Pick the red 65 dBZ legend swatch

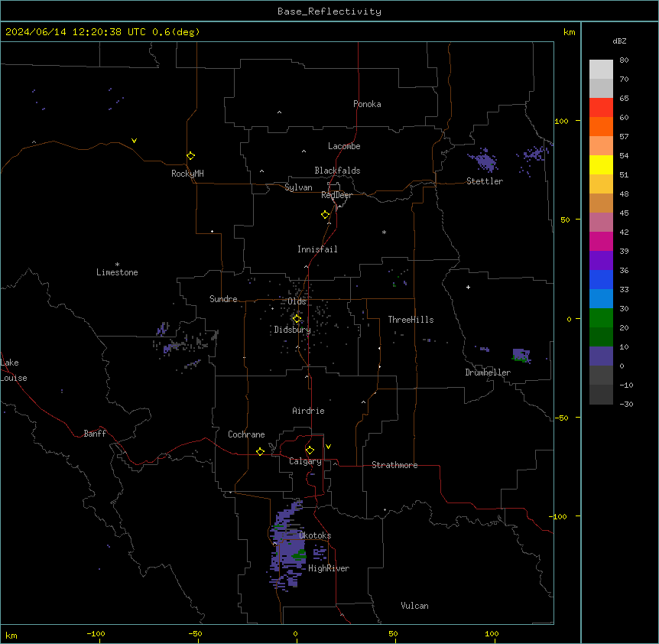point(601,107)
